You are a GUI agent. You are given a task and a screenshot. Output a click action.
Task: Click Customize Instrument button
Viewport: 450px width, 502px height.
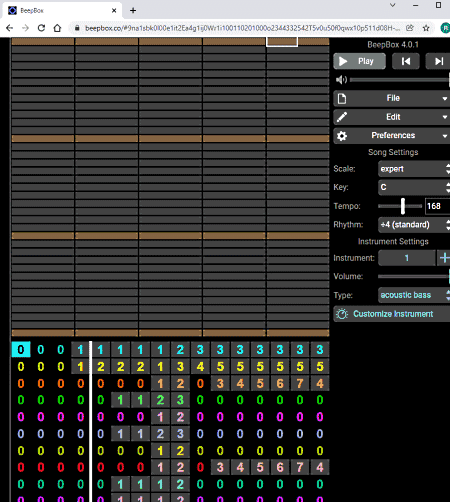392,314
